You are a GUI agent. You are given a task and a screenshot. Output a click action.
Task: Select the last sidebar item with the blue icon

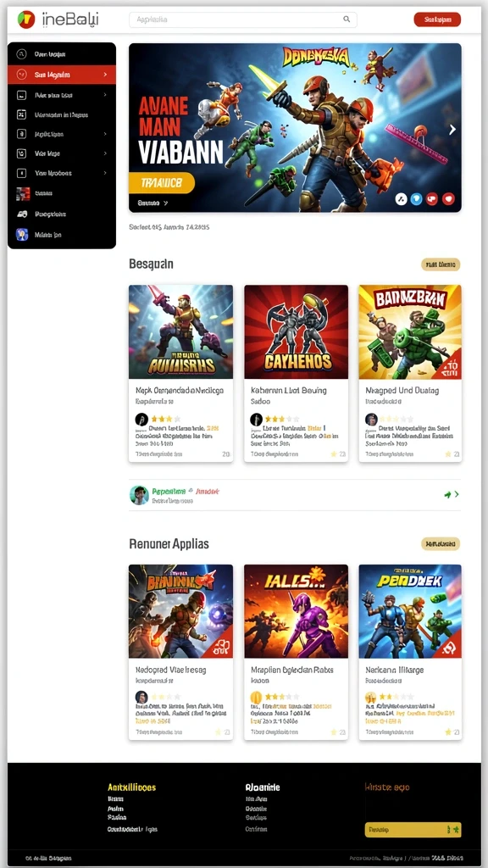[x=61, y=235]
